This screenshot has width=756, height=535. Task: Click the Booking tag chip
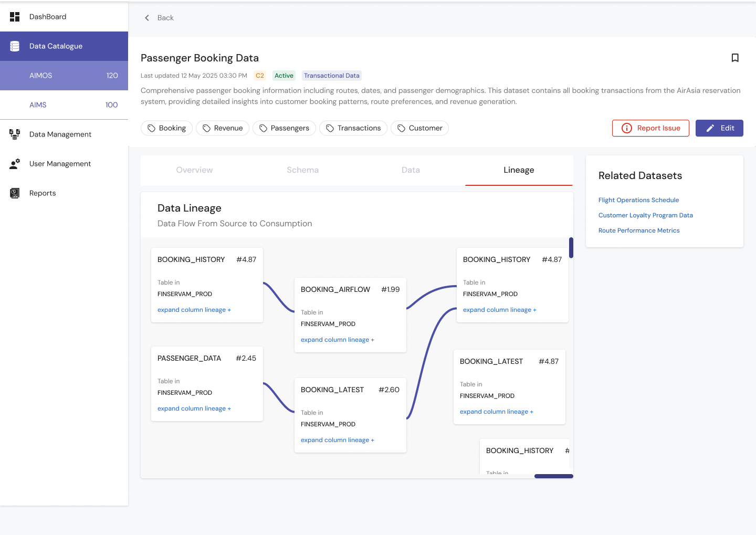[166, 128]
